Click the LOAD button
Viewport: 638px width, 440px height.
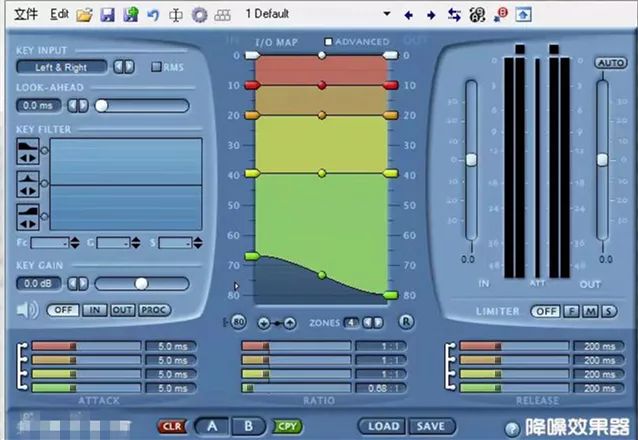[x=383, y=426]
